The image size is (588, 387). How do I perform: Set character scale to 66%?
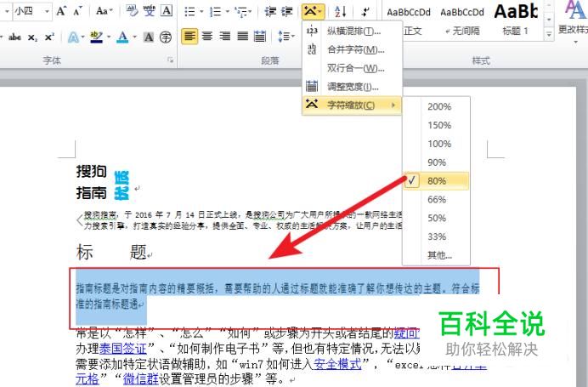(x=436, y=200)
